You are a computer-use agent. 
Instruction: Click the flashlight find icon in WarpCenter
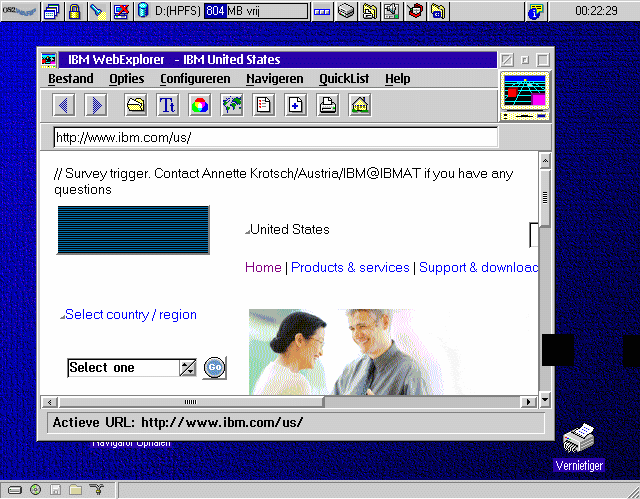coord(98,11)
